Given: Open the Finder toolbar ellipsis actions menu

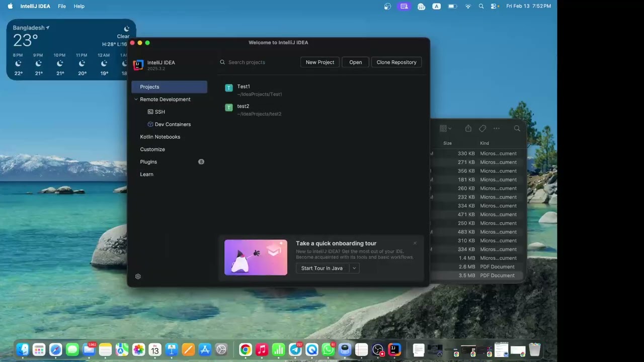Looking at the screenshot, I should pos(497,128).
